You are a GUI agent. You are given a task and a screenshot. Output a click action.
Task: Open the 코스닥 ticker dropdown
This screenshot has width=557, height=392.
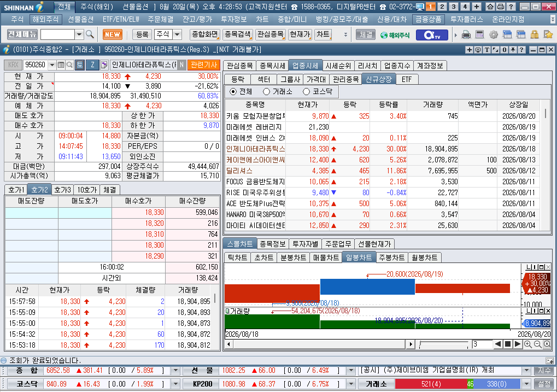(175, 384)
